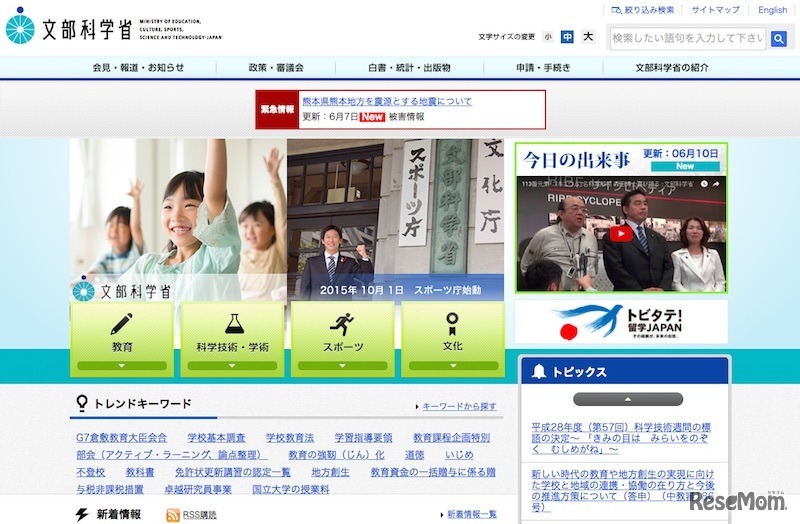This screenshot has width=800, height=524.
Task: Click the blue search magnifier button
Action: [x=778, y=38]
